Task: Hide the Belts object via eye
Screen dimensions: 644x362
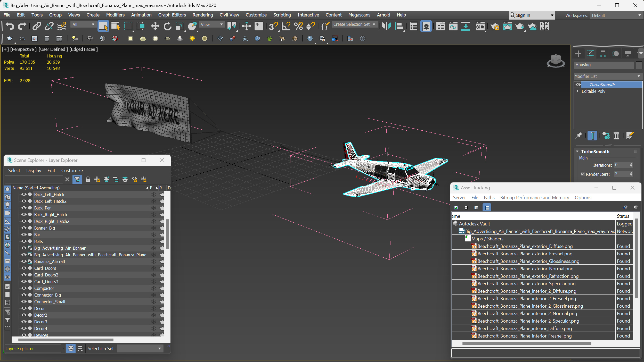Action: point(24,241)
